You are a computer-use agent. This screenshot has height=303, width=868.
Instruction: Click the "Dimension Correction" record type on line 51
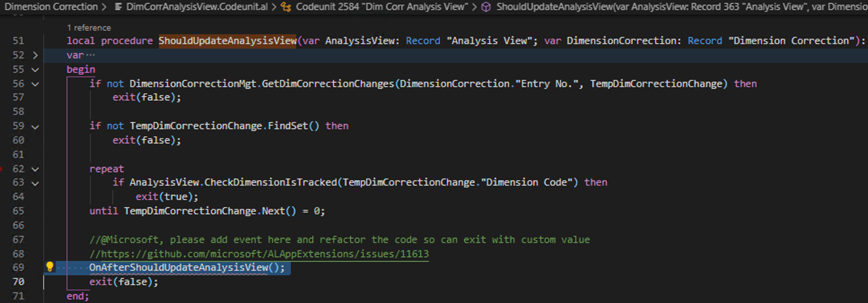point(791,41)
